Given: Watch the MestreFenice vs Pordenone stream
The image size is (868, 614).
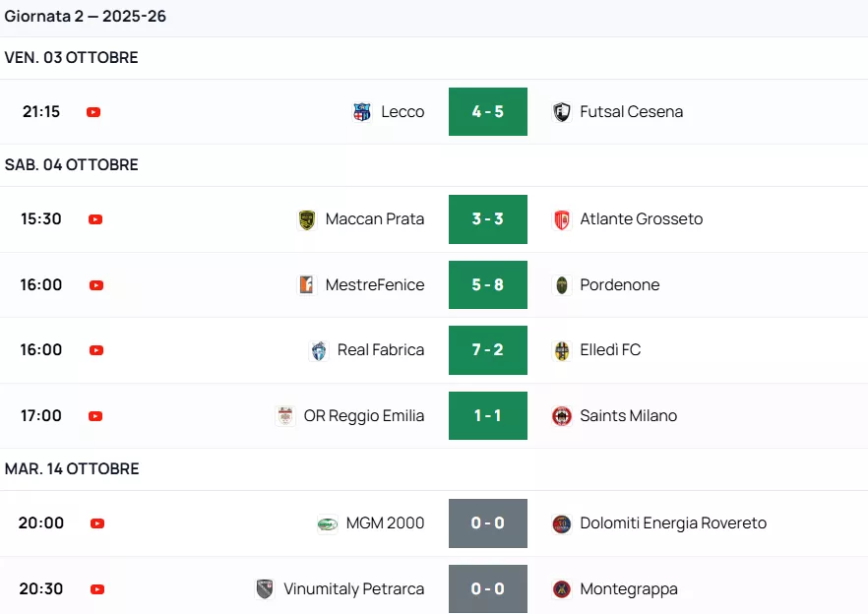Looking at the screenshot, I should [x=96, y=285].
